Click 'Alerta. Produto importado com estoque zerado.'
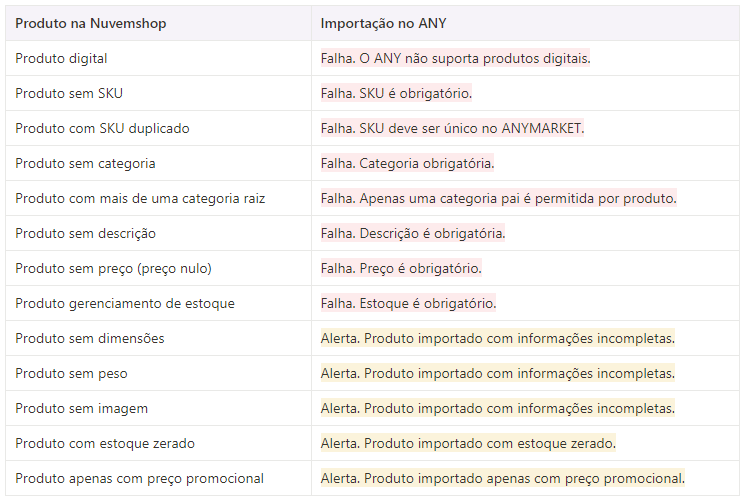This screenshot has height=501, width=744. coord(468,444)
